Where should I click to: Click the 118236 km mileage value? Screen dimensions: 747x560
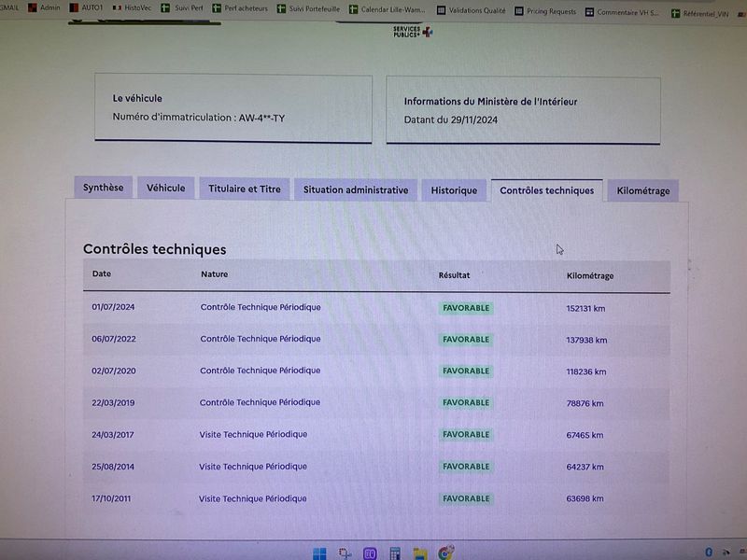[586, 371]
